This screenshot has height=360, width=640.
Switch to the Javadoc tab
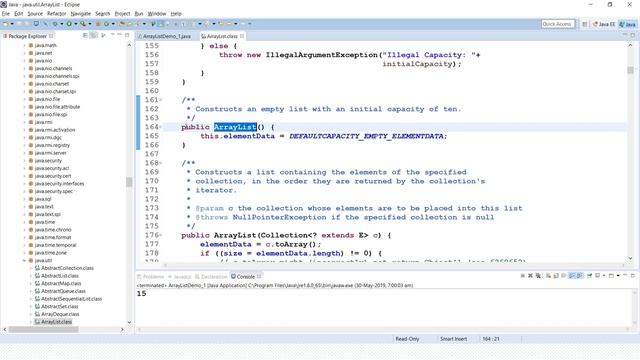tap(180, 276)
